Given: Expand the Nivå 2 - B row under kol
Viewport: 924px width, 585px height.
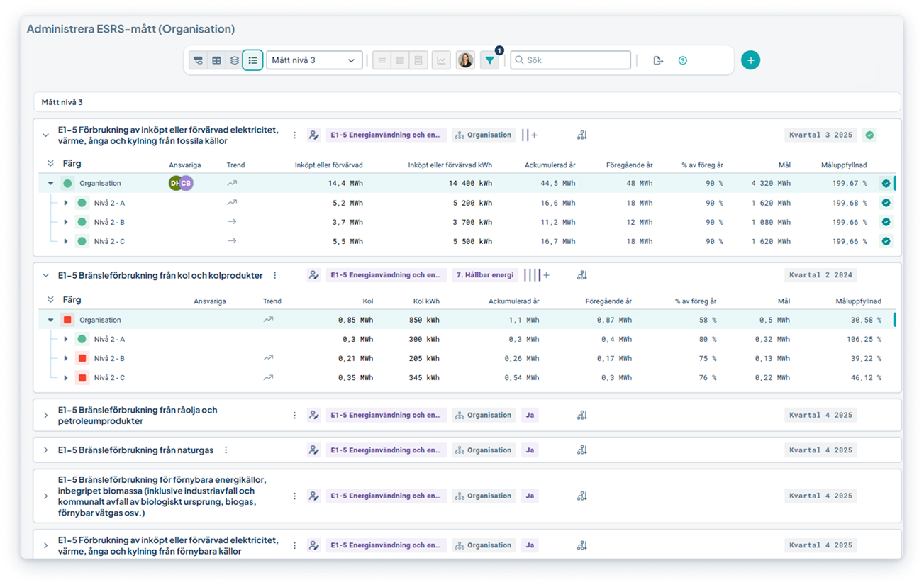Looking at the screenshot, I should coord(66,359).
